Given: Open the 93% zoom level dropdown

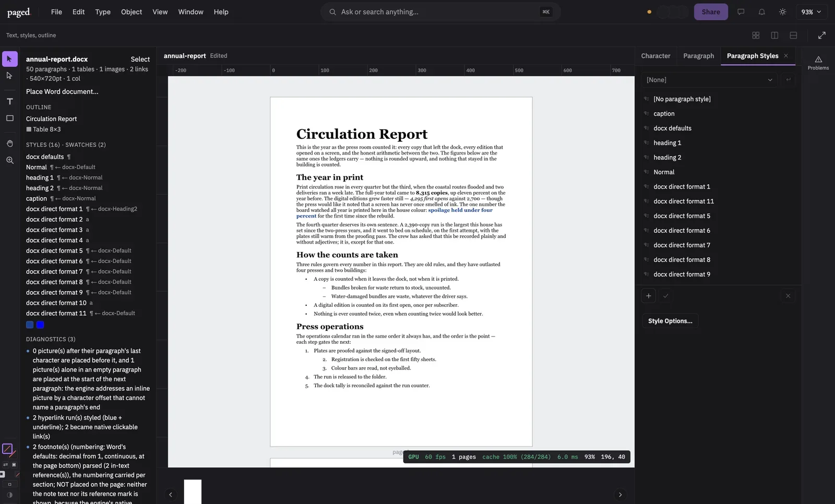Looking at the screenshot, I should (x=811, y=12).
